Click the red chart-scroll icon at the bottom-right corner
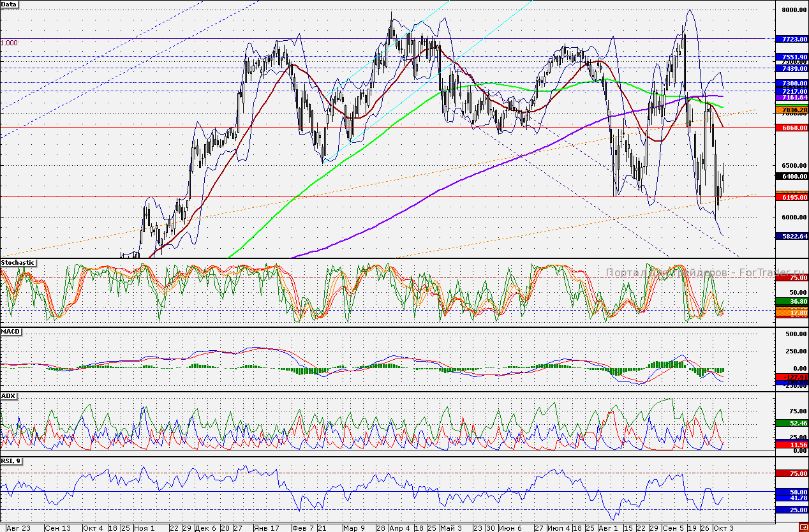The width and height of the screenshot is (809, 532). (803, 527)
